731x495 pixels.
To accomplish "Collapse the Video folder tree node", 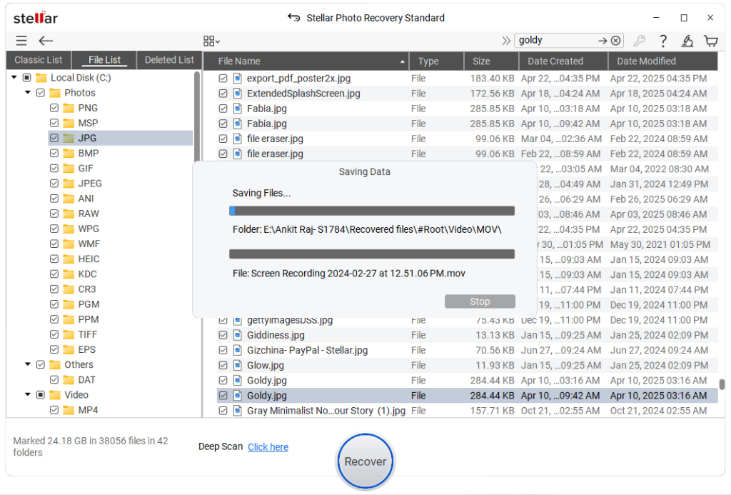I will tap(28, 395).
